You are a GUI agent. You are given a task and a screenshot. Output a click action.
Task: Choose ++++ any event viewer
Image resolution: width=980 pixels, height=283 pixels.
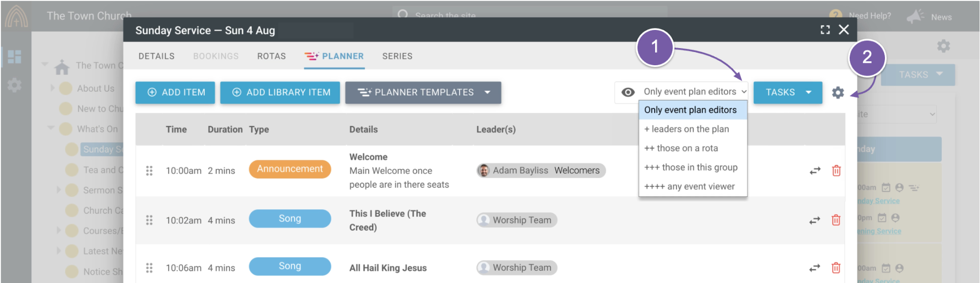point(693,186)
